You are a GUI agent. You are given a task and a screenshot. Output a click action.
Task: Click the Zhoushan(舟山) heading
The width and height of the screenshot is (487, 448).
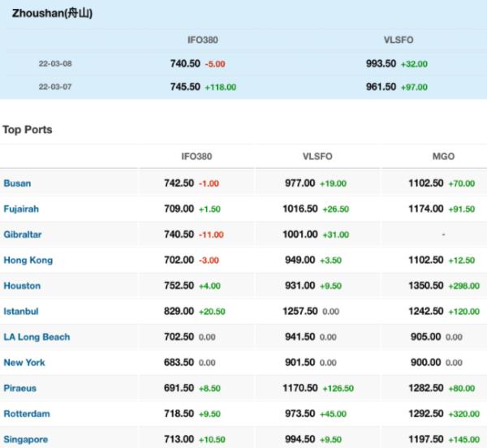pyautogui.click(x=52, y=14)
